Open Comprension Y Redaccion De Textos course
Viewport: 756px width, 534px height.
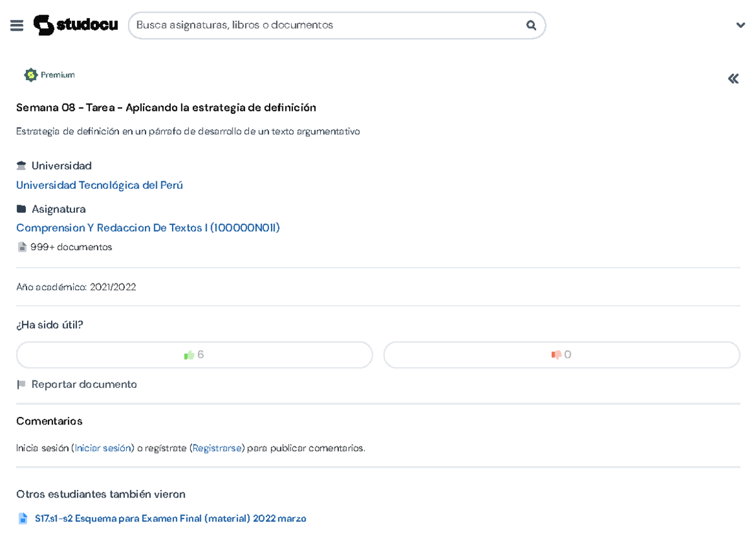pyautogui.click(x=148, y=227)
